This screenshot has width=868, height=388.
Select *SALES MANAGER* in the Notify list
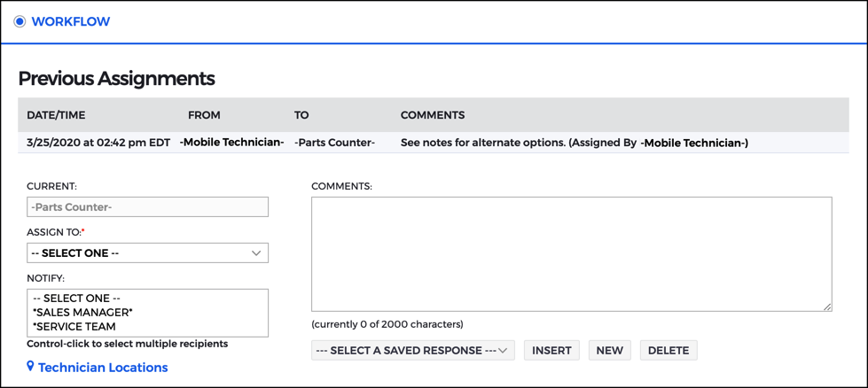[82, 313]
